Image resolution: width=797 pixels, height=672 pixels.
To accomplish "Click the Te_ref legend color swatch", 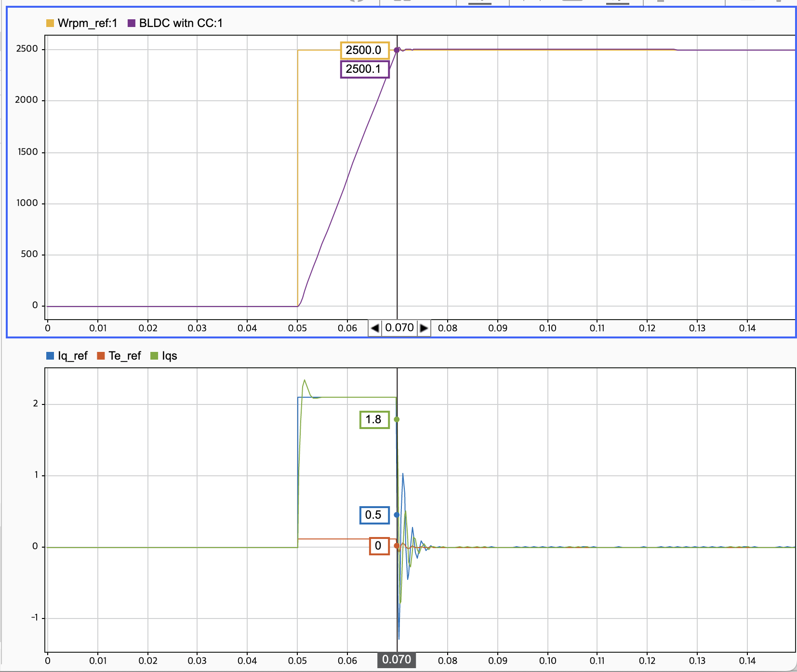I will (101, 356).
